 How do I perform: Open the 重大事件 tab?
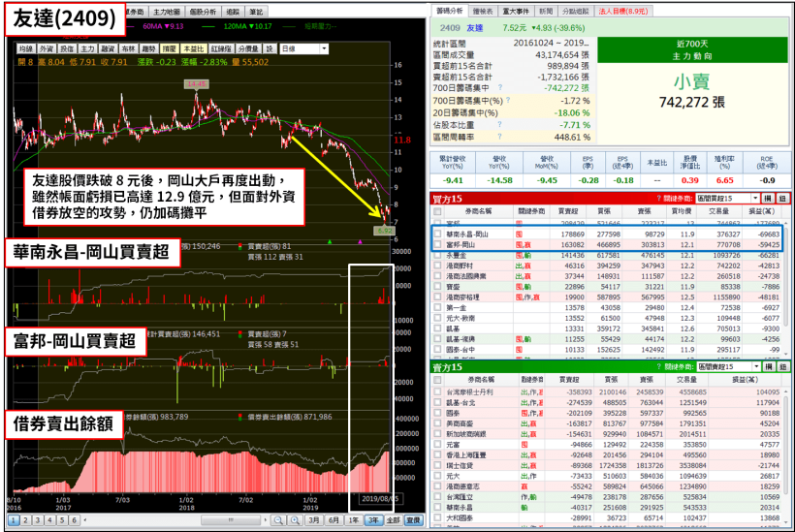516,11
